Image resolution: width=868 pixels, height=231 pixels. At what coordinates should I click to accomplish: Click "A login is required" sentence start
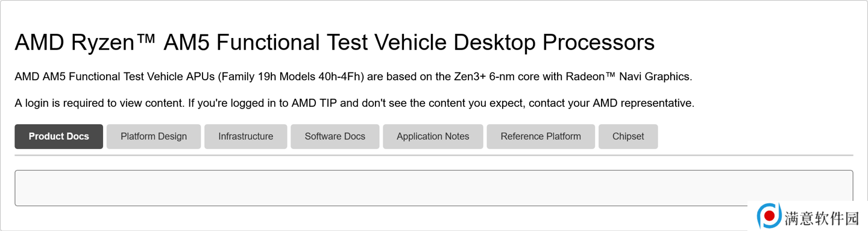click(x=55, y=103)
